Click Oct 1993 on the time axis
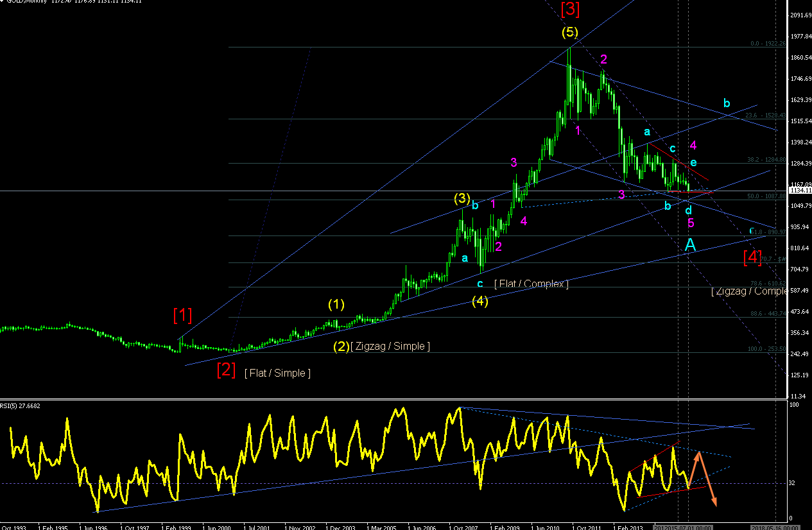This screenshot has width=812, height=530. click(13, 527)
